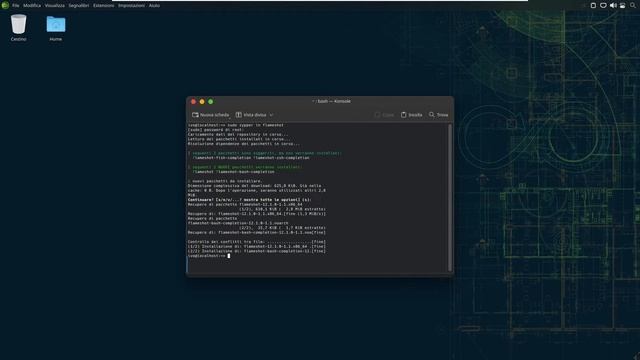The image size is (640, 360).
Task: Open the volume speaker tray icon
Action: pyautogui.click(x=613, y=5)
